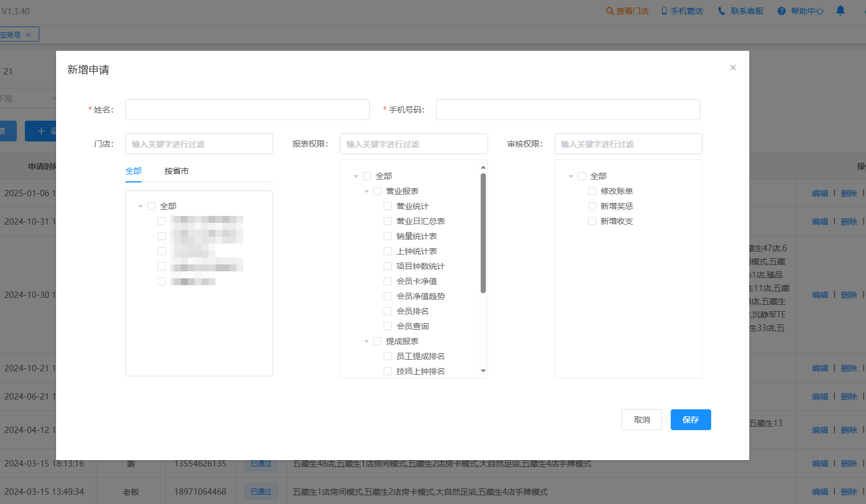Click 编辑 link for 2025-01-06 row

820,193
